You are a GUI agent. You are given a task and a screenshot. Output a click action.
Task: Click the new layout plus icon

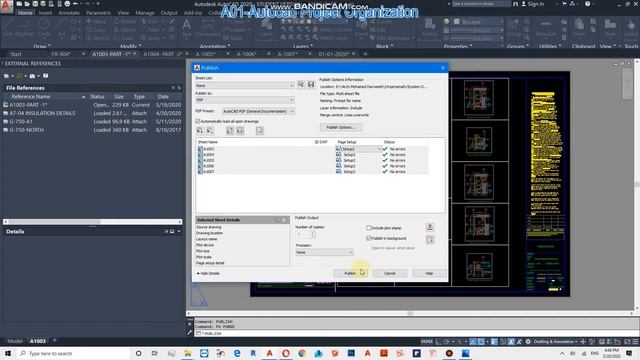54,340
